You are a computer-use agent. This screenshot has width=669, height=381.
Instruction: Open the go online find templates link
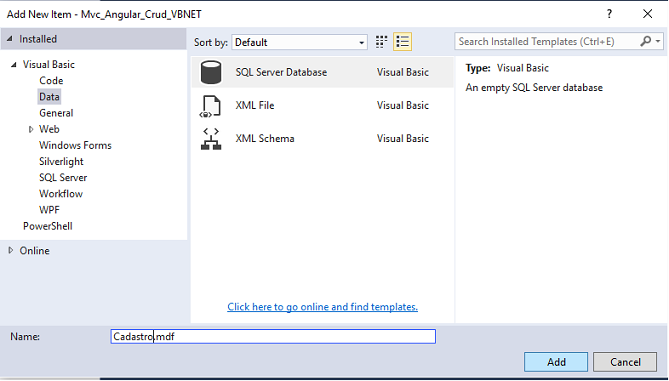pos(323,307)
